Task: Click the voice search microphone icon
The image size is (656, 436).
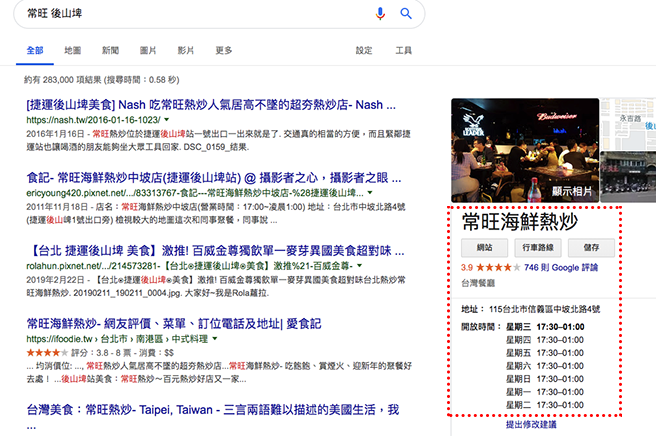Action: pos(380,13)
